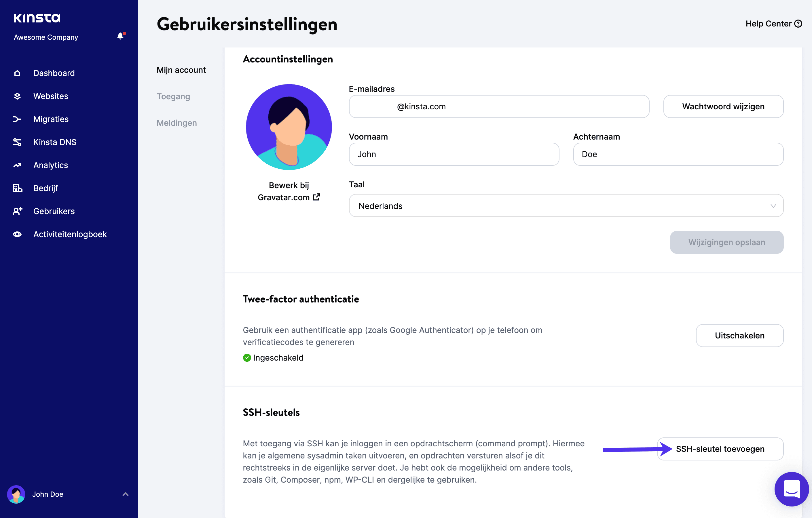Viewport: 812px width, 518px height.
Task: Open the Activiteitenlogboek
Action: (x=70, y=234)
